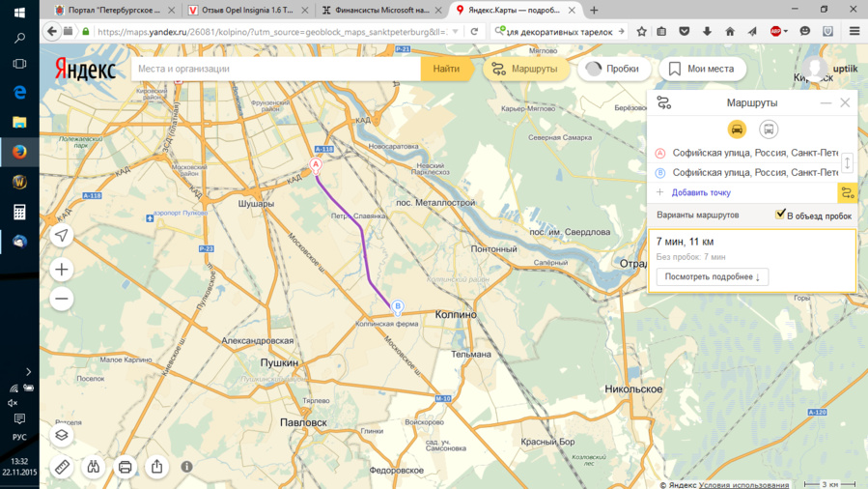Bookmark this page with the star icon
This screenshot has width=868, height=489.
642,32
